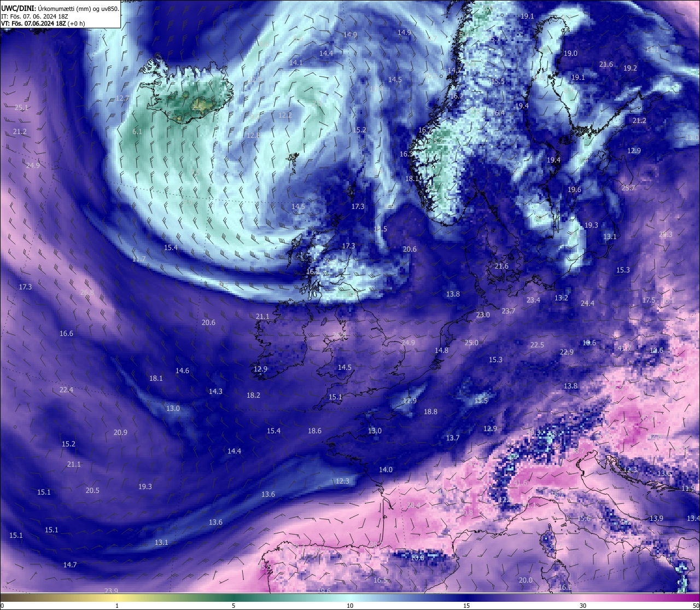Click the map value 20.9

point(120,433)
